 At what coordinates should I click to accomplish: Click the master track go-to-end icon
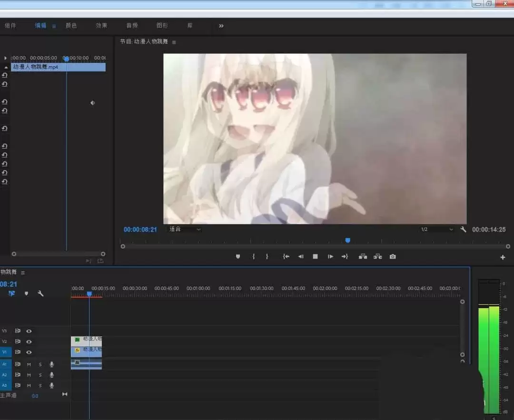(x=65, y=394)
